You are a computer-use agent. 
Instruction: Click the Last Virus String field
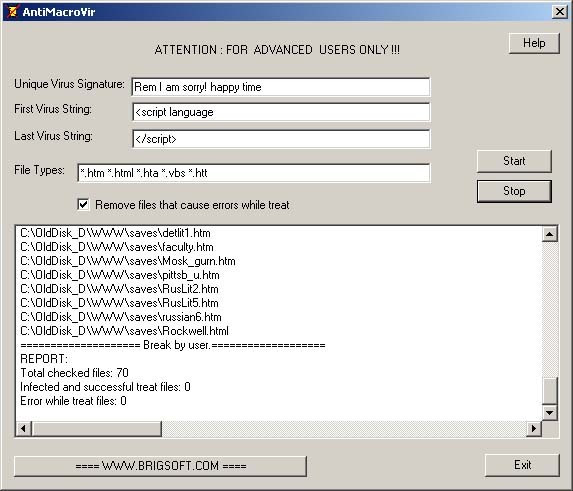click(x=281, y=139)
